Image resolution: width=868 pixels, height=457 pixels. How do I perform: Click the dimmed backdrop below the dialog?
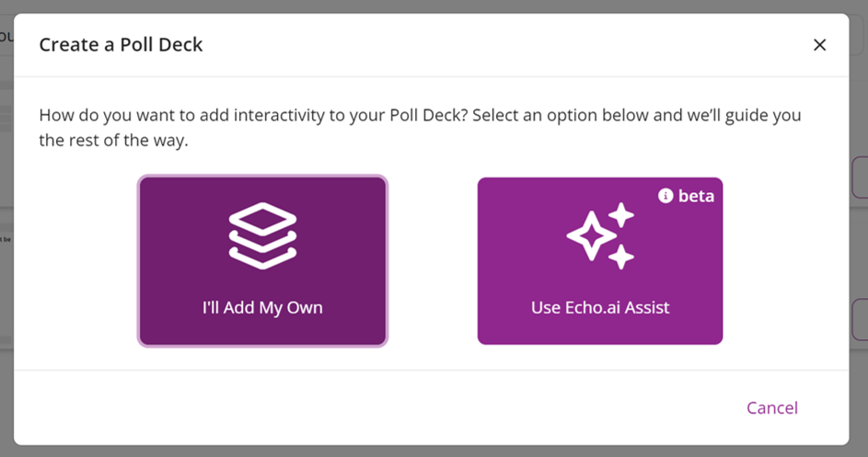433,451
